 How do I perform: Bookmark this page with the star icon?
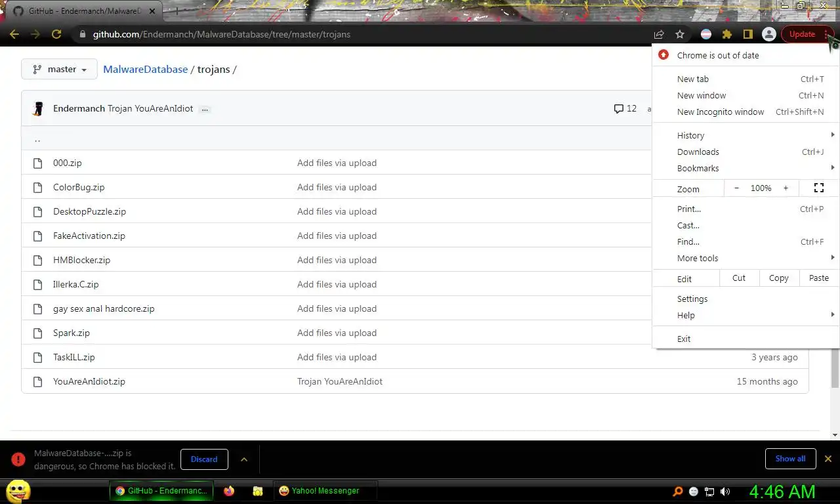tap(680, 34)
